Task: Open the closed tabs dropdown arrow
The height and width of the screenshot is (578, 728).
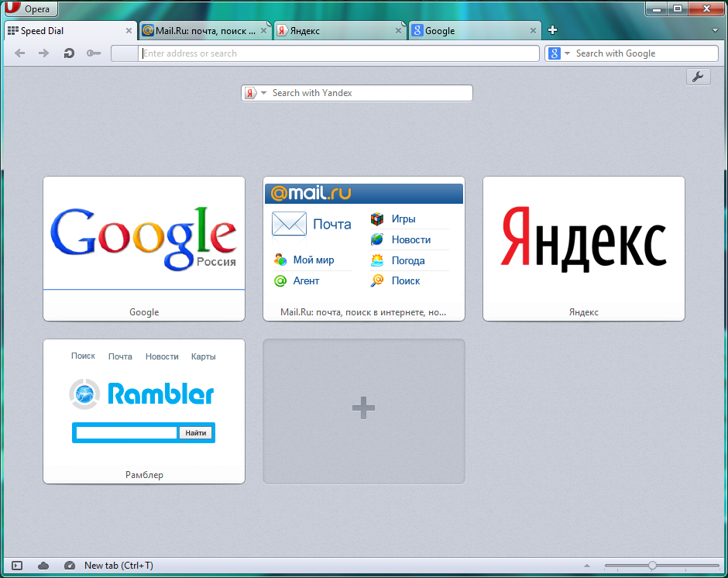Action: (x=715, y=31)
